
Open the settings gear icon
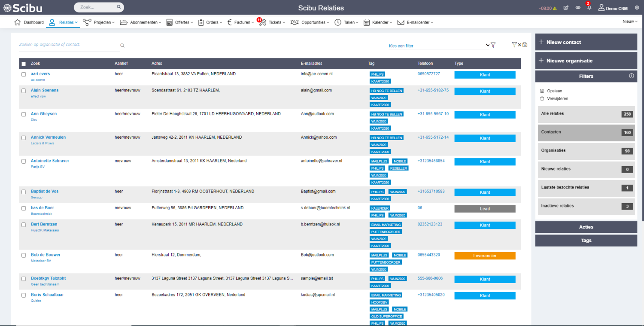[x=637, y=8]
